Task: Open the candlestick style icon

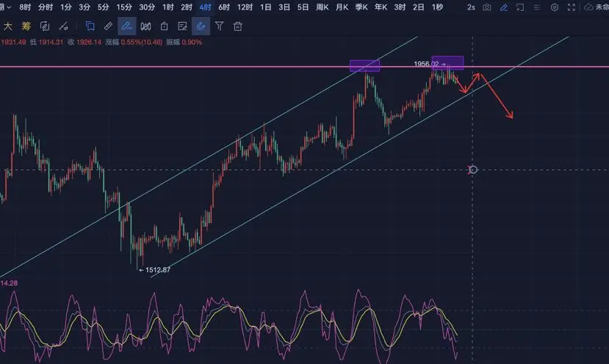Action: [145, 26]
